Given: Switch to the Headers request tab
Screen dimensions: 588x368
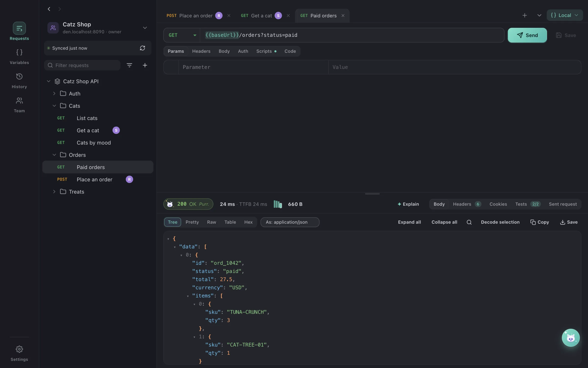Looking at the screenshot, I should coord(201,51).
